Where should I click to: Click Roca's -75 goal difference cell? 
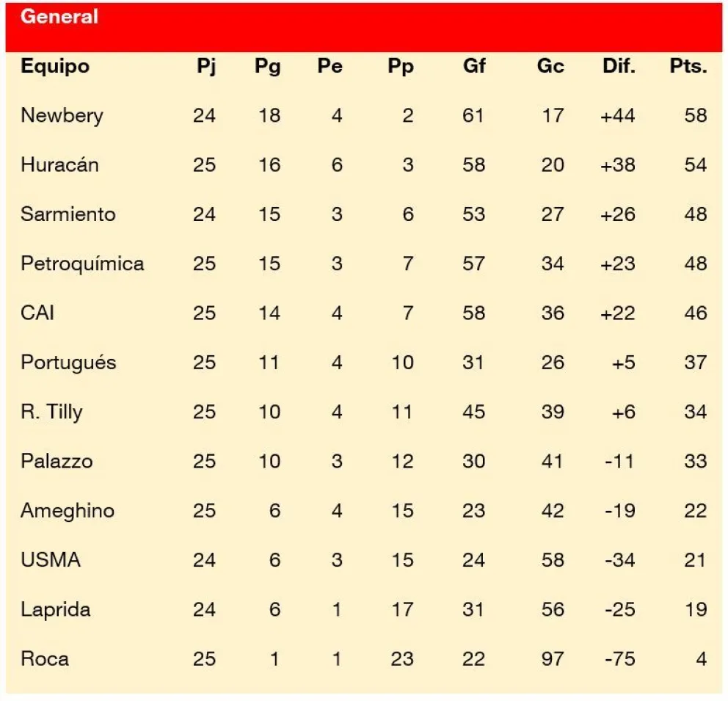click(x=620, y=658)
